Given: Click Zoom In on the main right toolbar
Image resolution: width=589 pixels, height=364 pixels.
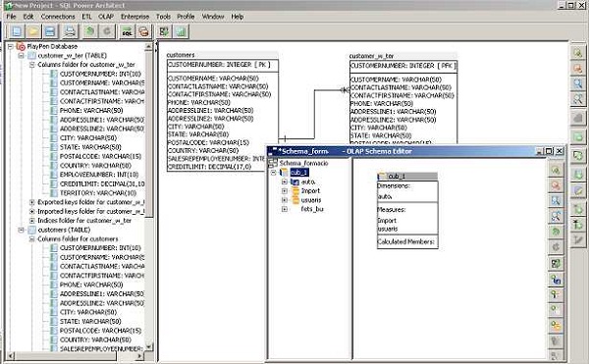Looking at the screenshot, I should (x=578, y=53).
